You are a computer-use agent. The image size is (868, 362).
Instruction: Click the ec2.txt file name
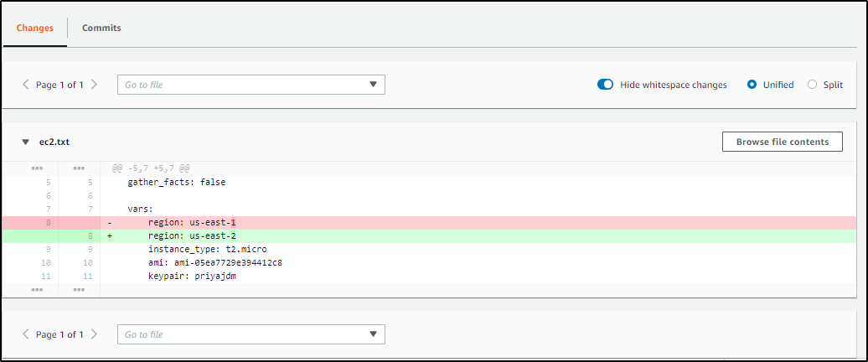[54, 142]
